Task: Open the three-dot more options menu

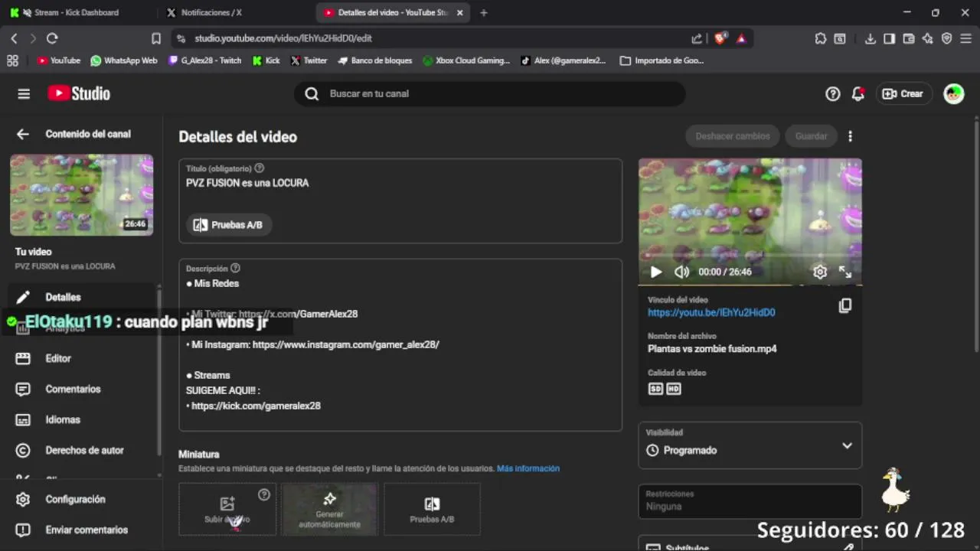Action: (x=850, y=136)
